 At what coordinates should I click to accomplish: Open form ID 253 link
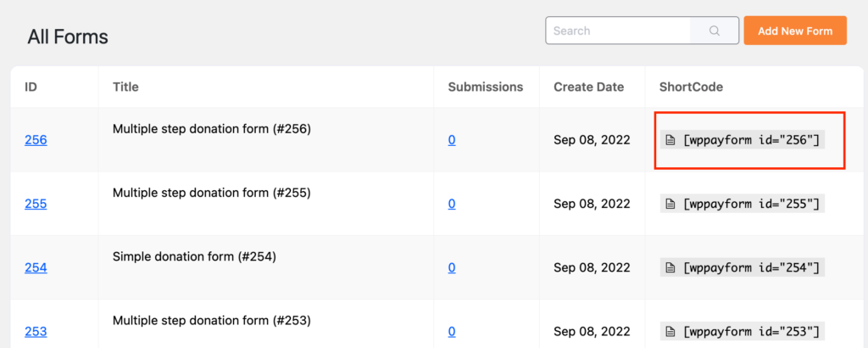[36, 332]
